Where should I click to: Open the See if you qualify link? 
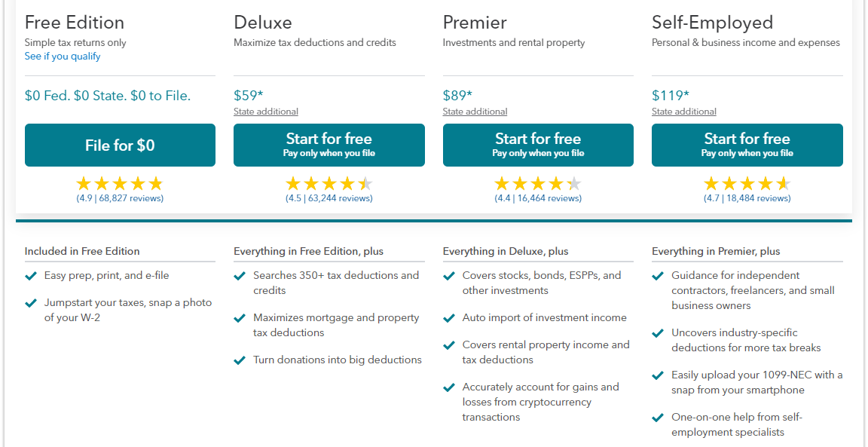[x=63, y=57]
